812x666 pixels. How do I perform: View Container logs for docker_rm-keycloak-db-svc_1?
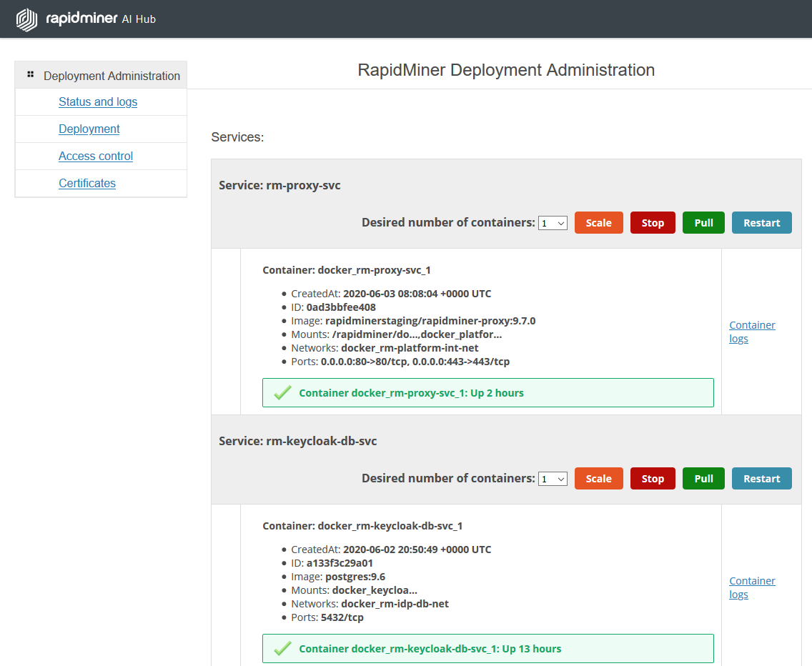(752, 587)
